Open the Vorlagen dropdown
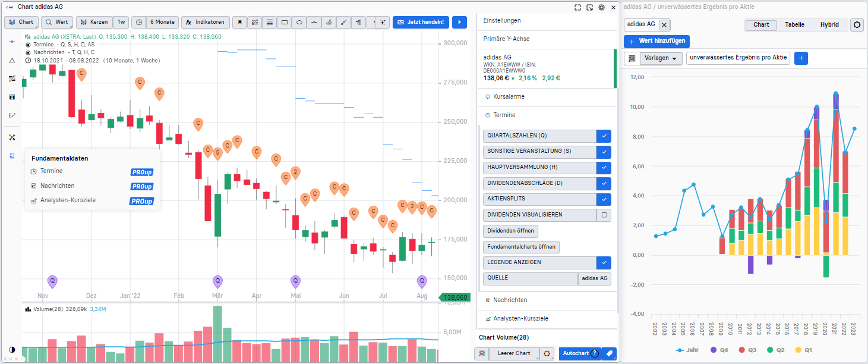 click(661, 58)
